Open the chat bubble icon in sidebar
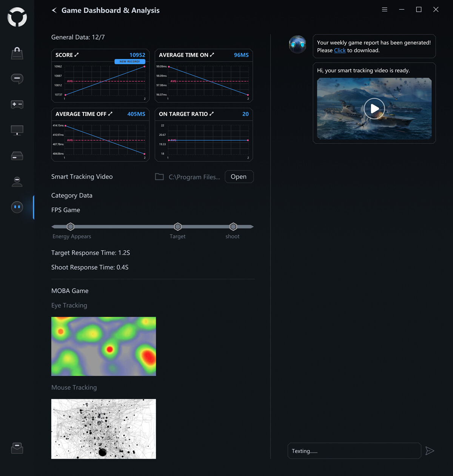 click(17, 79)
